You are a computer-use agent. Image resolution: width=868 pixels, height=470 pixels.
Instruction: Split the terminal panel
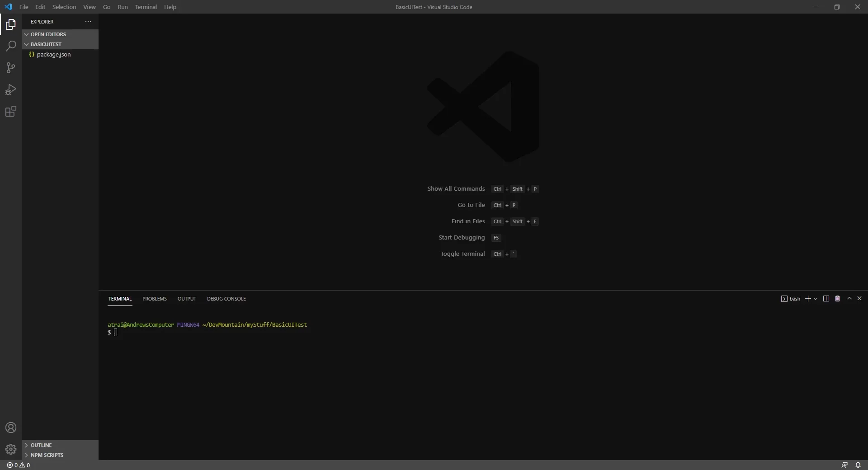point(826,299)
